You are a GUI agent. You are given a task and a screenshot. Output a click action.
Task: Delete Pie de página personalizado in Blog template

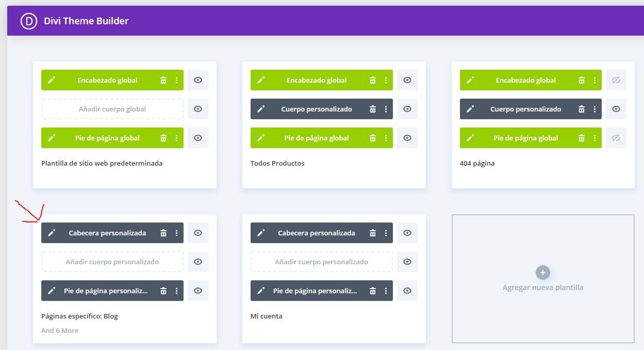[163, 291]
